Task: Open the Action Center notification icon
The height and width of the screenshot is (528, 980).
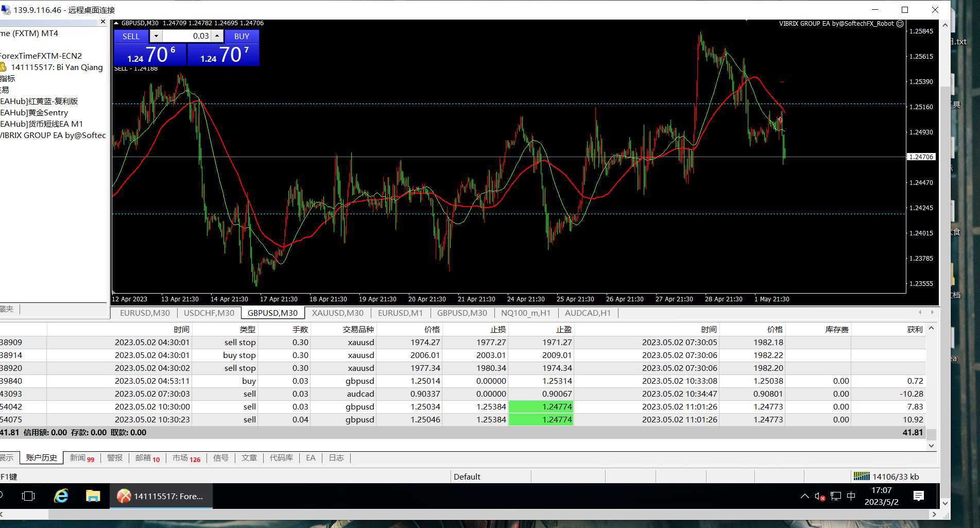Action: [x=918, y=496]
